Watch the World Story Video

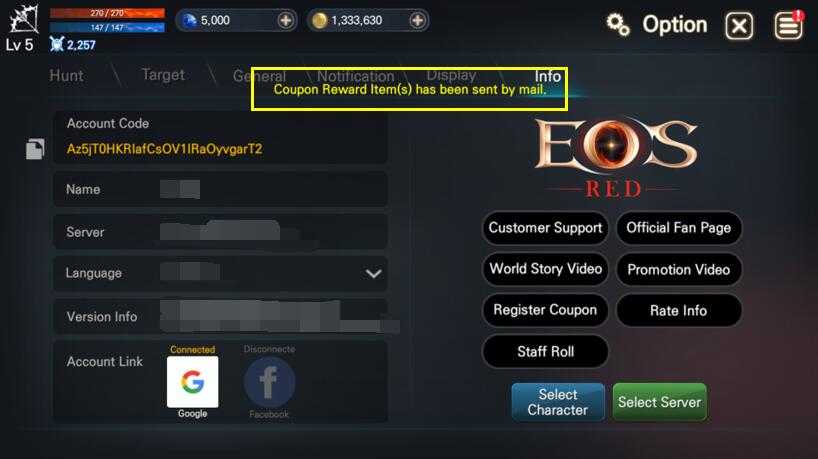tap(545, 269)
